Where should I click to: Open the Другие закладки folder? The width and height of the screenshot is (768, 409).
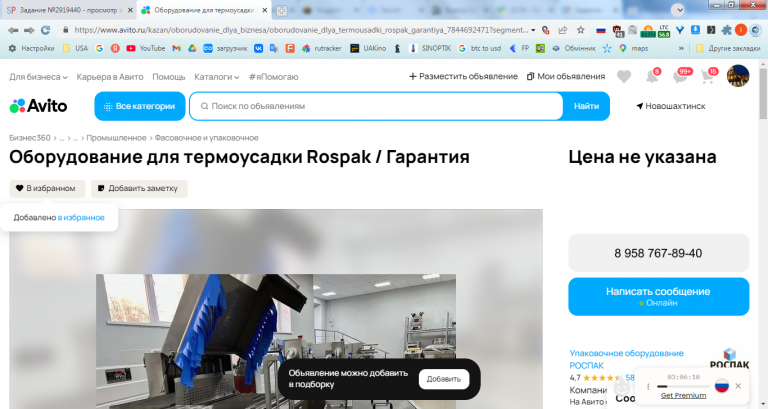click(728, 48)
